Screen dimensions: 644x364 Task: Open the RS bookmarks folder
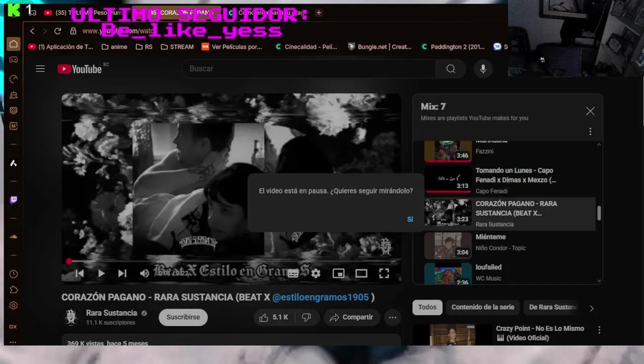[x=144, y=47]
